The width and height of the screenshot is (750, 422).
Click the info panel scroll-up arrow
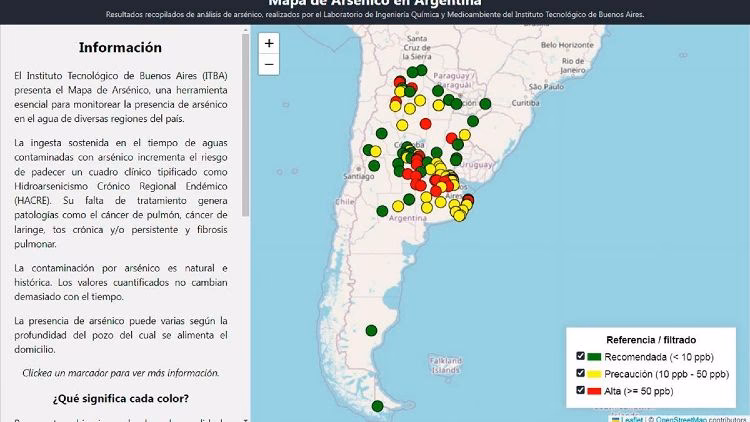(245, 30)
